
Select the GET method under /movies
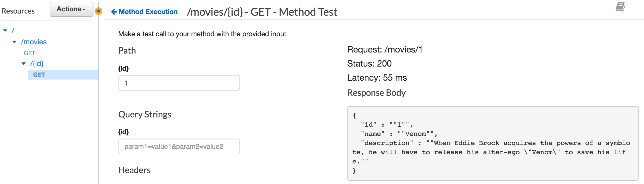coord(29,53)
